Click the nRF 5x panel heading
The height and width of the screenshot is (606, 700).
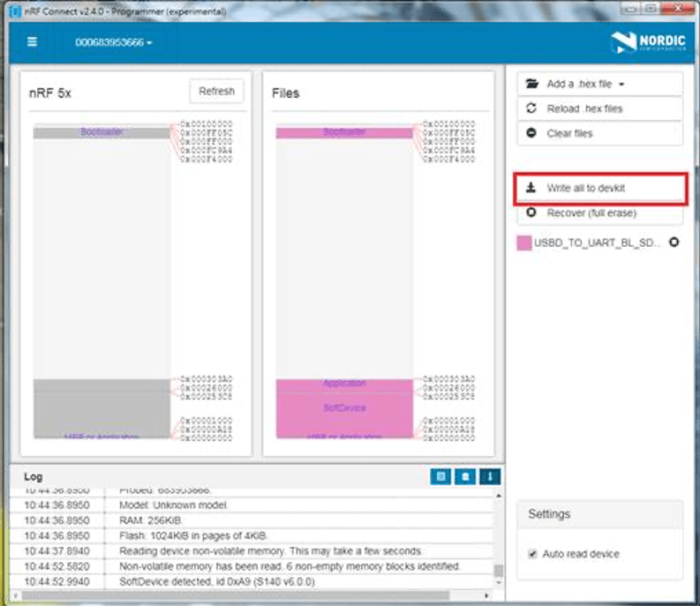(50, 94)
